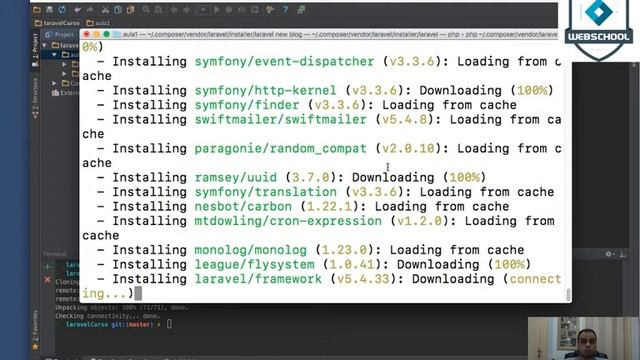Add new terminal session plus icon
Viewport: 640px width, 360px height.
pyautogui.click(x=47, y=267)
